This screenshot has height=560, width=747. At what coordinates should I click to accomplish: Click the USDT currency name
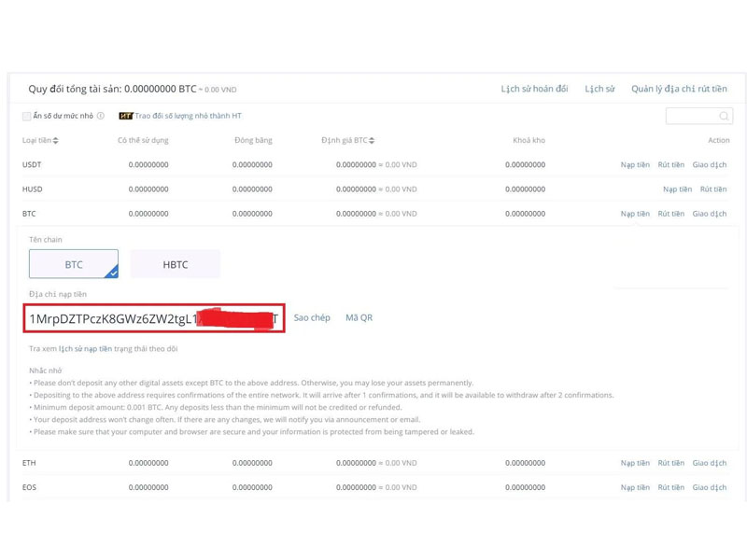tap(32, 165)
